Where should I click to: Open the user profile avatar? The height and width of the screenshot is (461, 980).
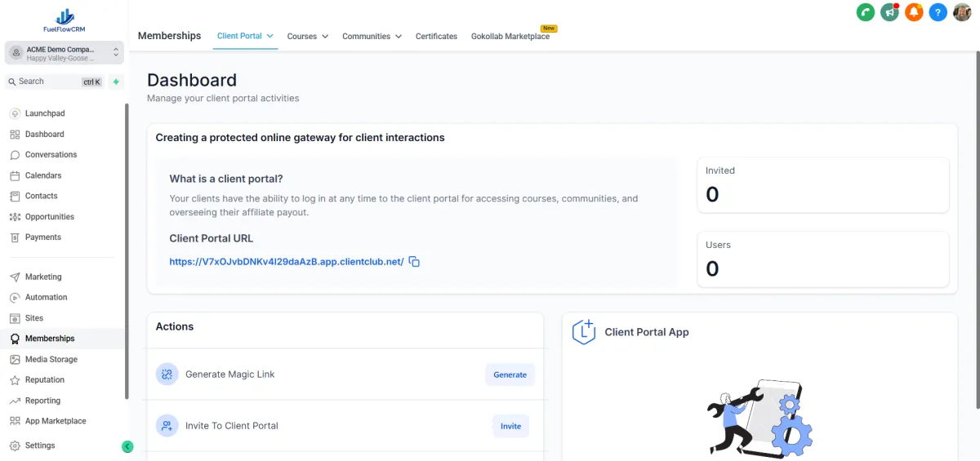[x=963, y=12]
